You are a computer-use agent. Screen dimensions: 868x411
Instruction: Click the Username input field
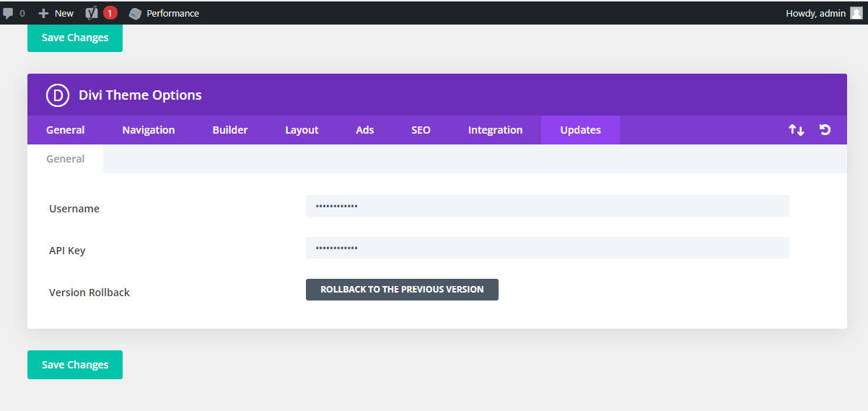point(548,206)
